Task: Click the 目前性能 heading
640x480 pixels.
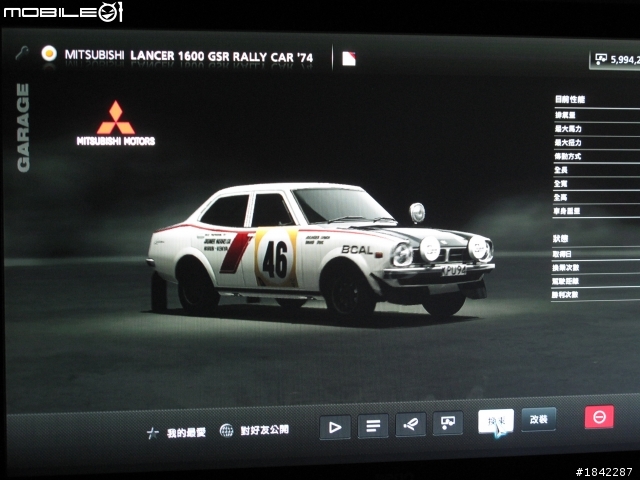Action: 570,99
